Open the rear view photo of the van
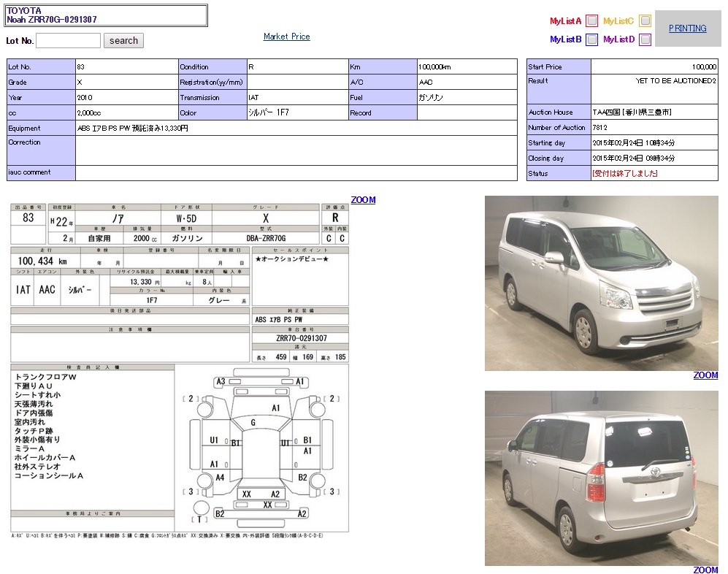Image resolution: width=728 pixels, height=574 pixels. click(601, 478)
